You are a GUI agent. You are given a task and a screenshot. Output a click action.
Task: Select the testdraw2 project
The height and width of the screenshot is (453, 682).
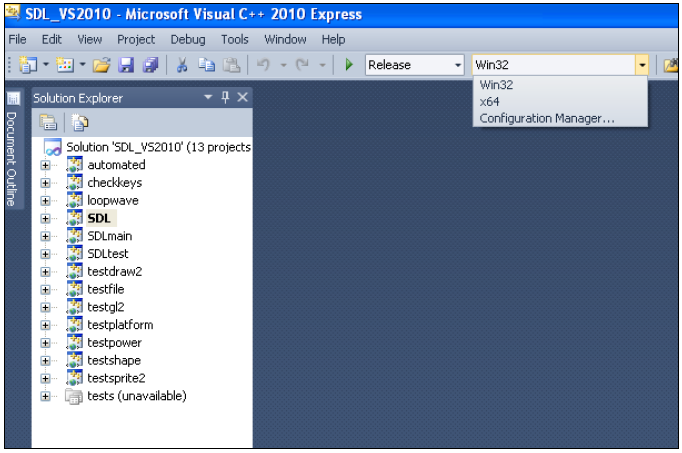pos(114,272)
